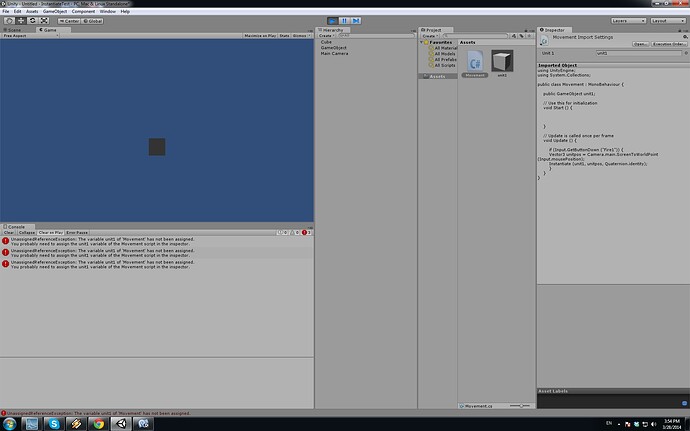The width and height of the screenshot is (690, 431).
Task: Toggle Clear on Play in Console
Action: tap(51, 232)
